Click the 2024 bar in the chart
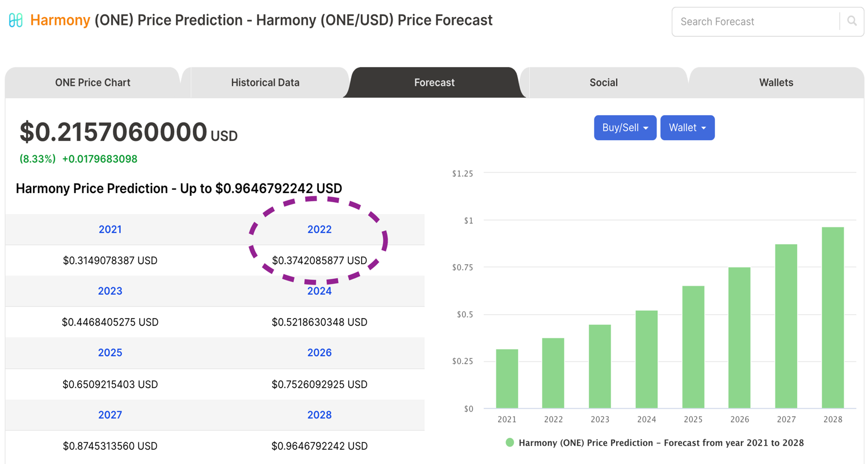This screenshot has height=464, width=868. pyautogui.click(x=647, y=360)
